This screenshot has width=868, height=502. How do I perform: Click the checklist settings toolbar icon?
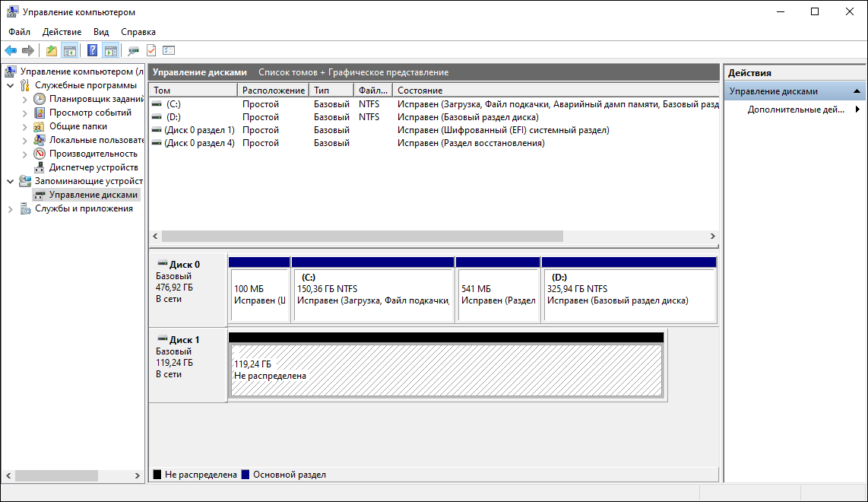pos(169,51)
